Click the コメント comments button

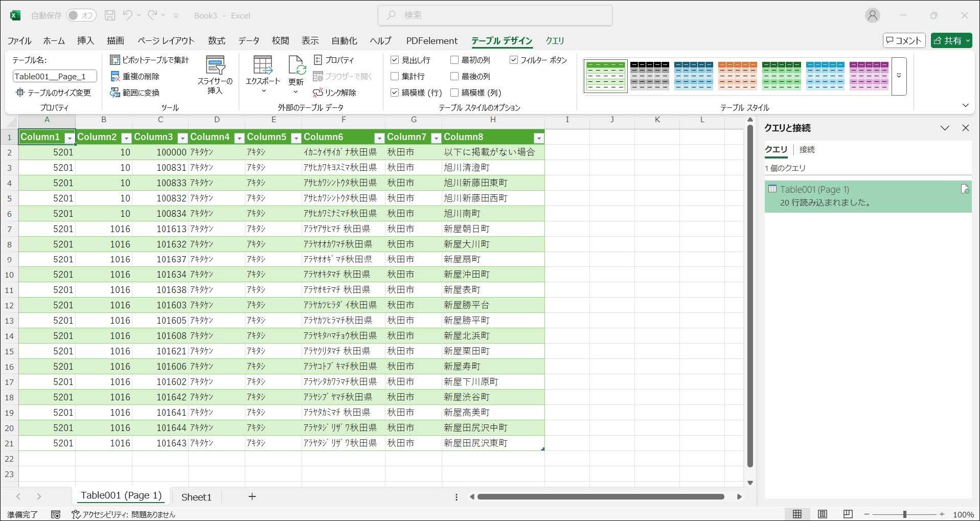(x=903, y=41)
